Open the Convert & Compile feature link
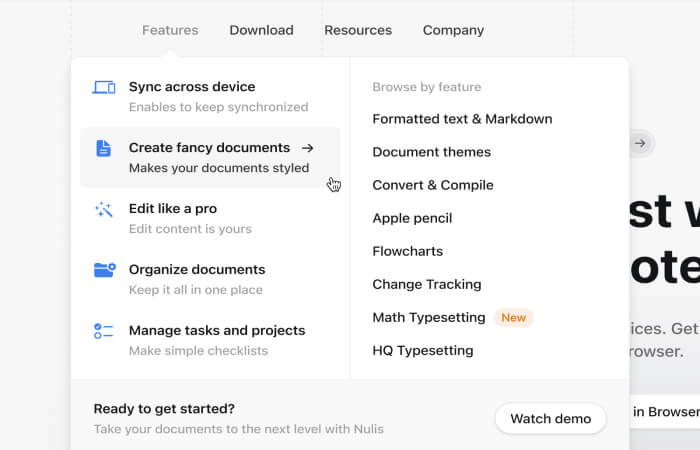The image size is (700, 450). click(x=433, y=185)
